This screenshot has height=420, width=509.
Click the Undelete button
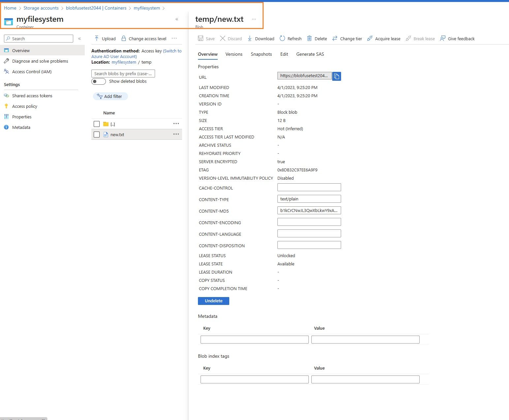213,301
